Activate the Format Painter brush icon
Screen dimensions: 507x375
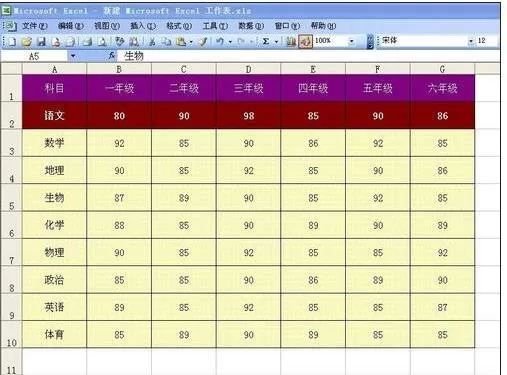pyautogui.click(x=203, y=41)
